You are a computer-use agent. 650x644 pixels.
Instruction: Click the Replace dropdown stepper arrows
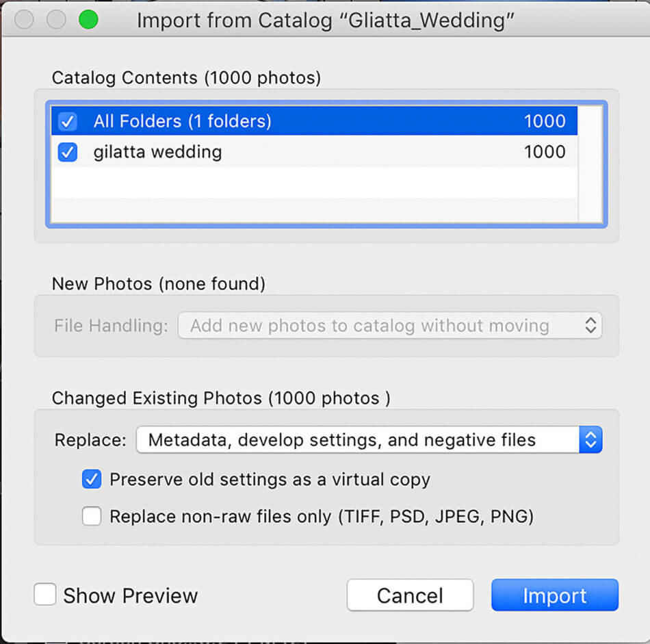[x=590, y=440]
